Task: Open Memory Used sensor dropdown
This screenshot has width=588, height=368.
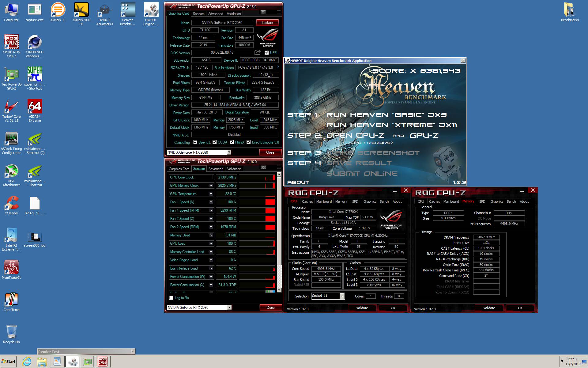Action: click(x=211, y=235)
